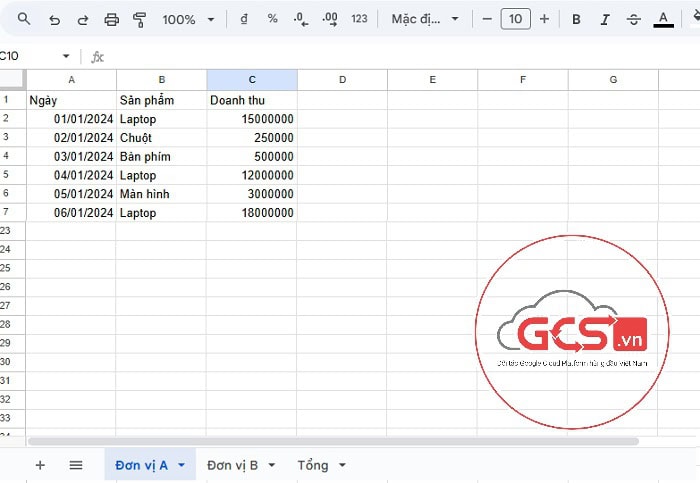Toggle strikethrough formatting

pos(633,19)
